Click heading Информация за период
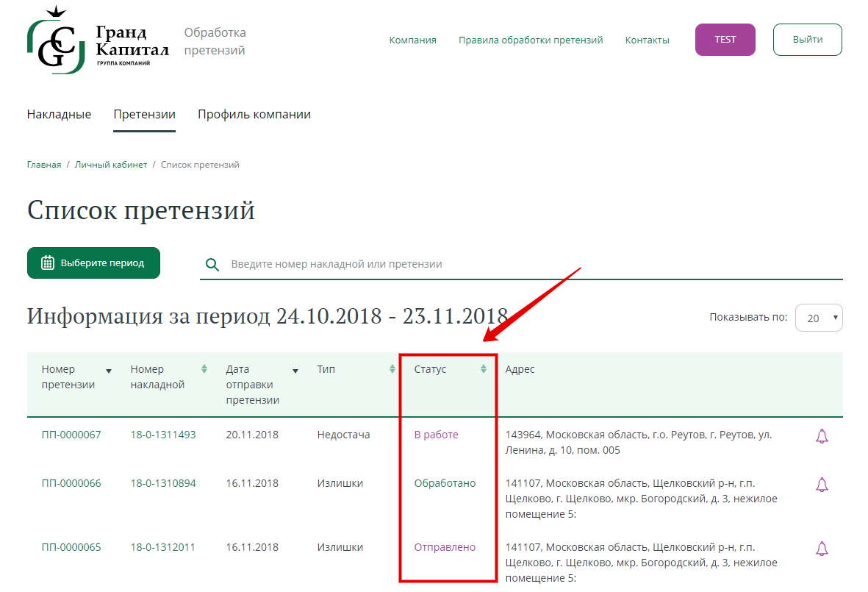The image size is (868, 592). pos(268,316)
